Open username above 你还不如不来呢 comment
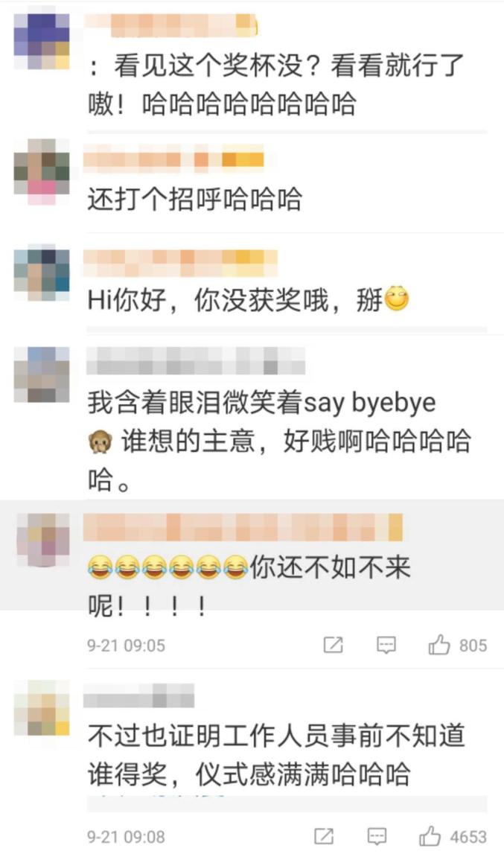This screenshot has width=504, height=854. tap(243, 527)
